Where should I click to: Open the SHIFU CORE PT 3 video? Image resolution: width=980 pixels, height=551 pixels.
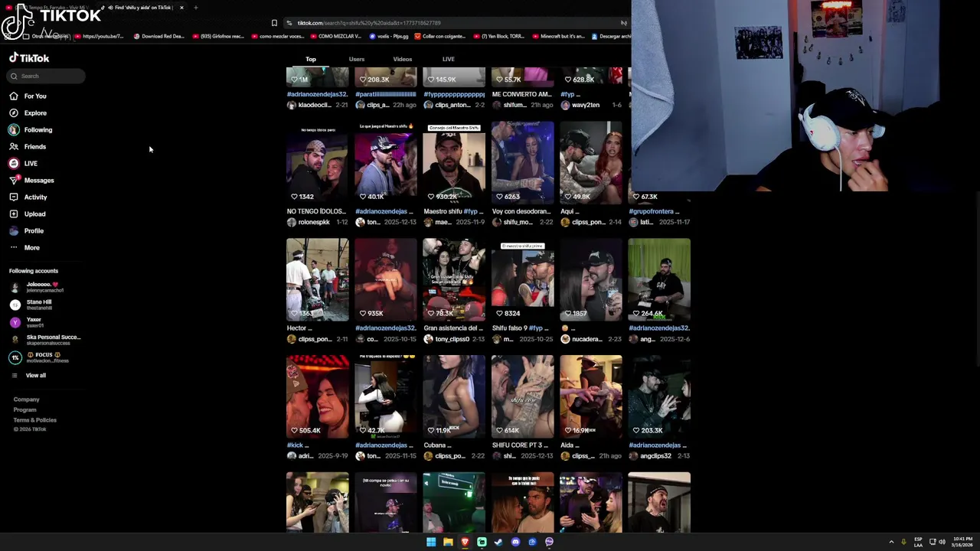click(522, 396)
